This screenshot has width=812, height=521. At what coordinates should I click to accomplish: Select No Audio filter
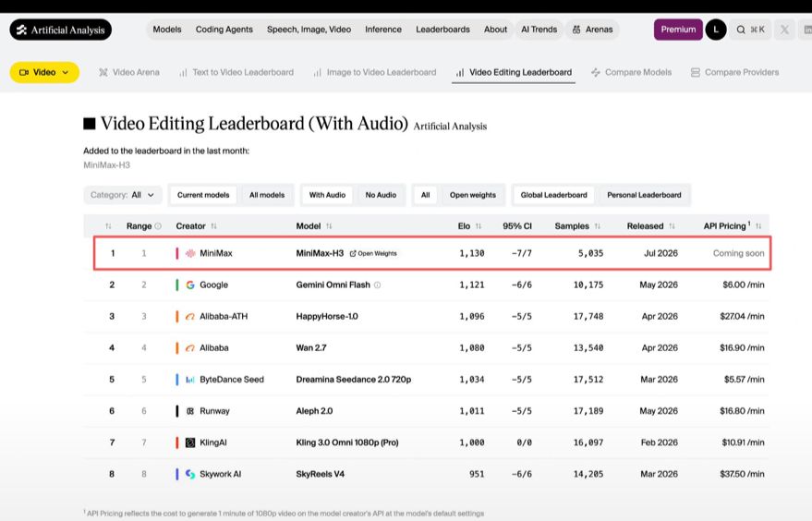click(381, 195)
